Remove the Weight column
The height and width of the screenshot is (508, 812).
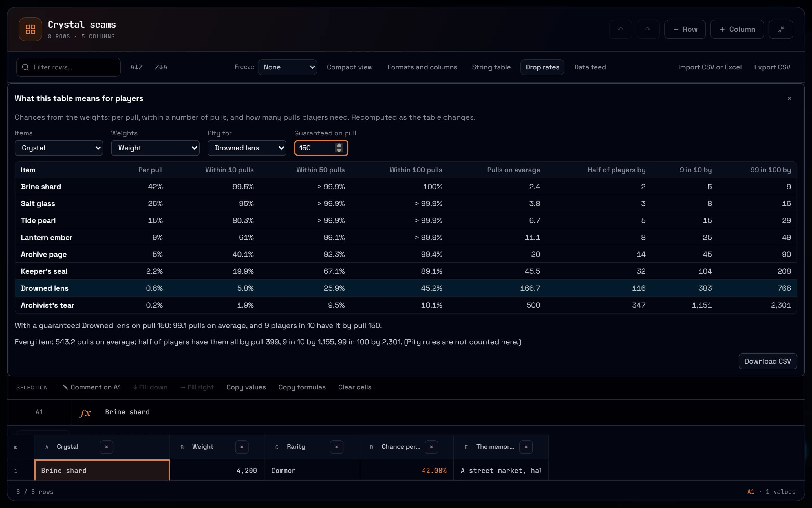(242, 447)
